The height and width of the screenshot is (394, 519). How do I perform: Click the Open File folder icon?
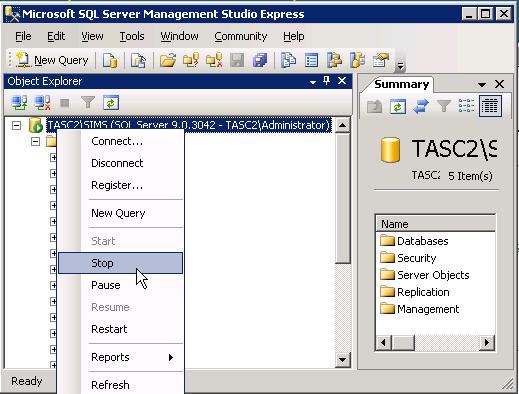tap(168, 60)
